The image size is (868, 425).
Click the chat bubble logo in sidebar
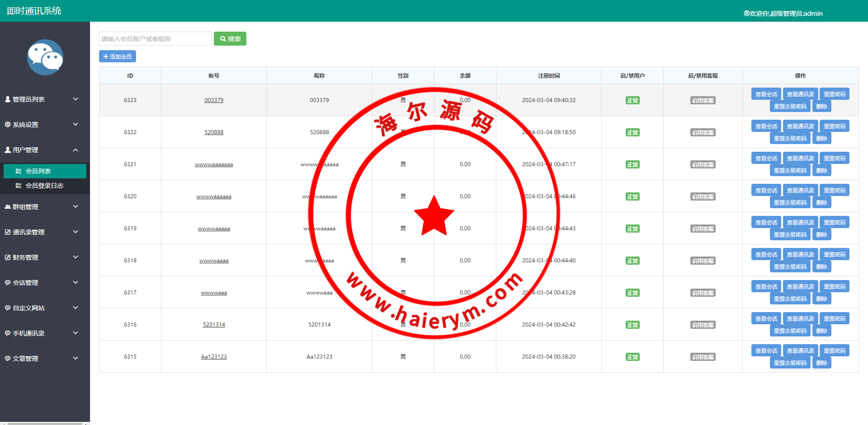(x=45, y=57)
